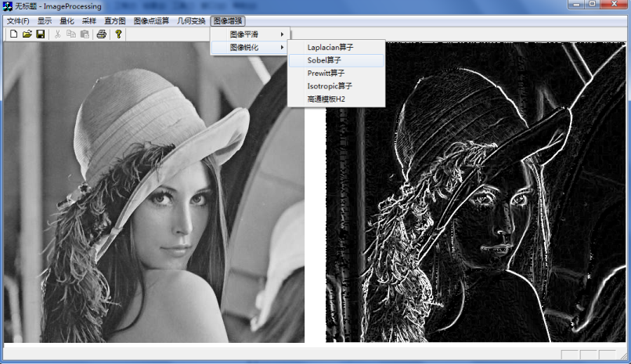Close the 图像增强 menu
This screenshot has height=364, width=631.
(x=228, y=21)
